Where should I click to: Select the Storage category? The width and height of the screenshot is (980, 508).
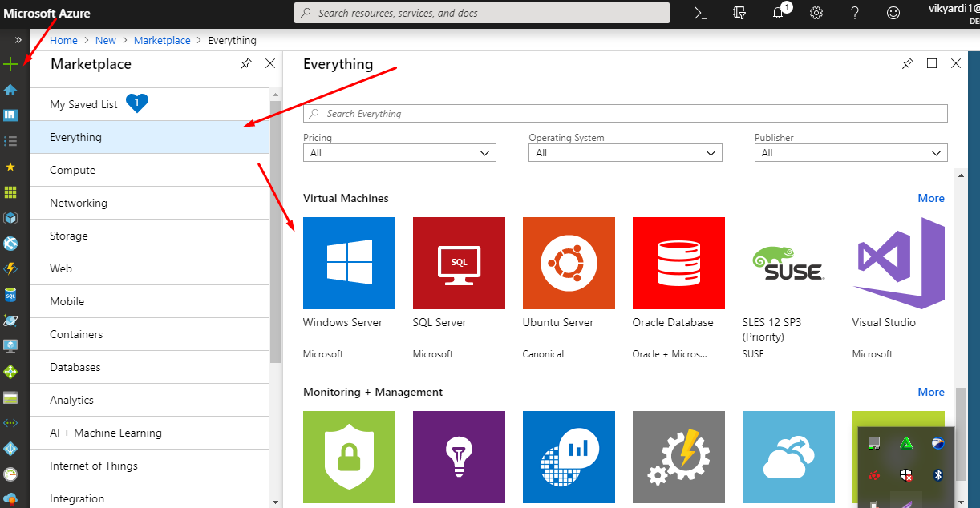(149, 236)
